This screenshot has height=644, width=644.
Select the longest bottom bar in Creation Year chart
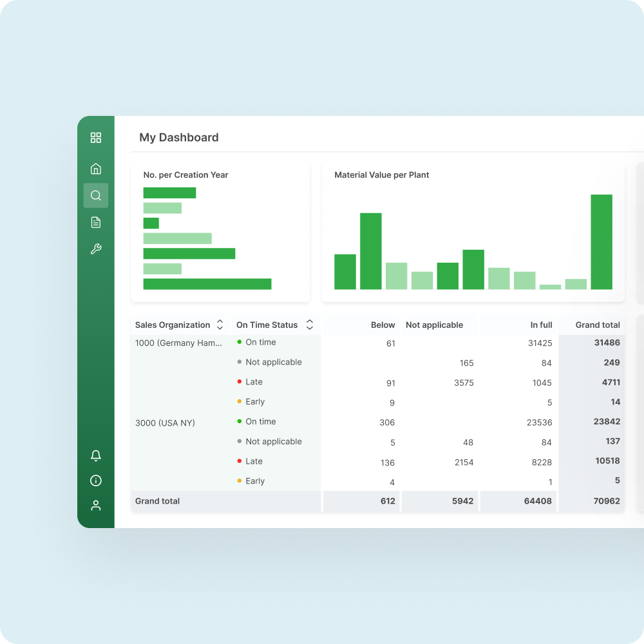tap(207, 284)
